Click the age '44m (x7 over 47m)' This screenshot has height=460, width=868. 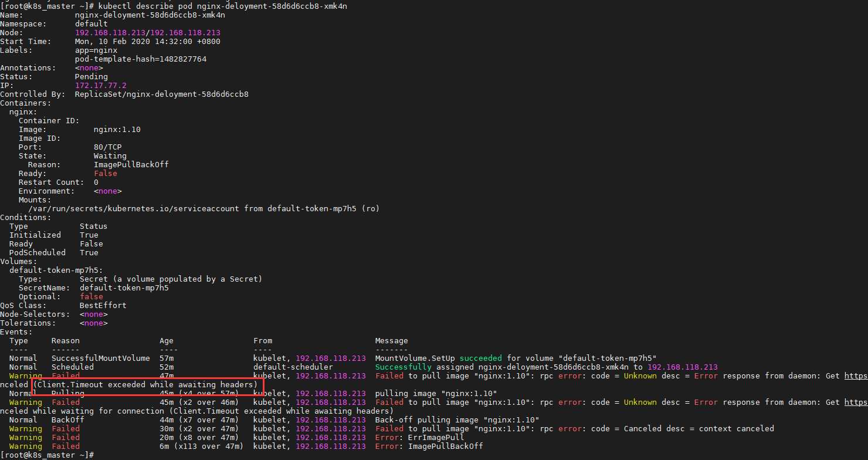pos(199,420)
